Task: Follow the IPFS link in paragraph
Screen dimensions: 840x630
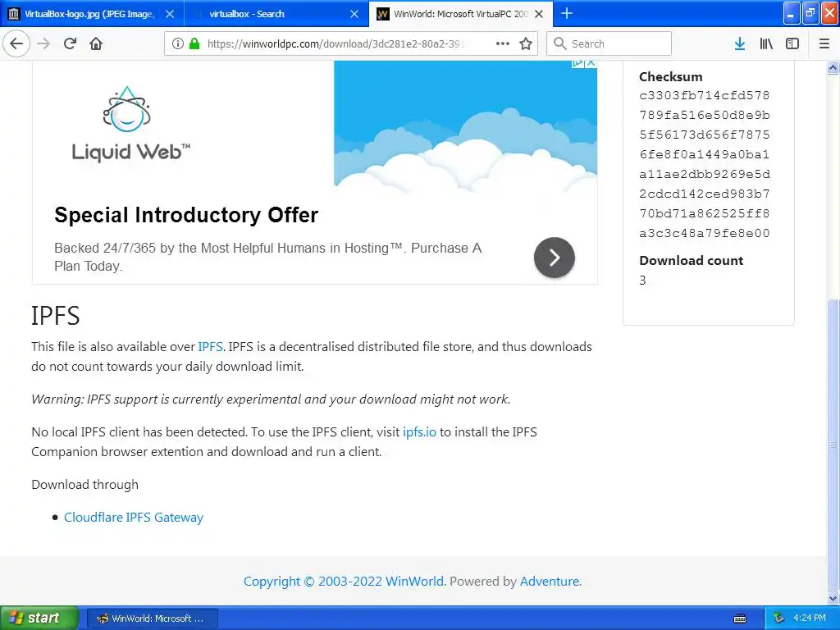Action: [x=210, y=347]
